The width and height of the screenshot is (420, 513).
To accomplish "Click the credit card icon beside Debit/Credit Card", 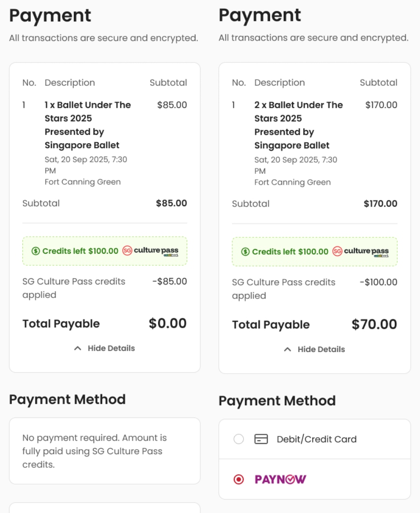I will click(x=261, y=439).
